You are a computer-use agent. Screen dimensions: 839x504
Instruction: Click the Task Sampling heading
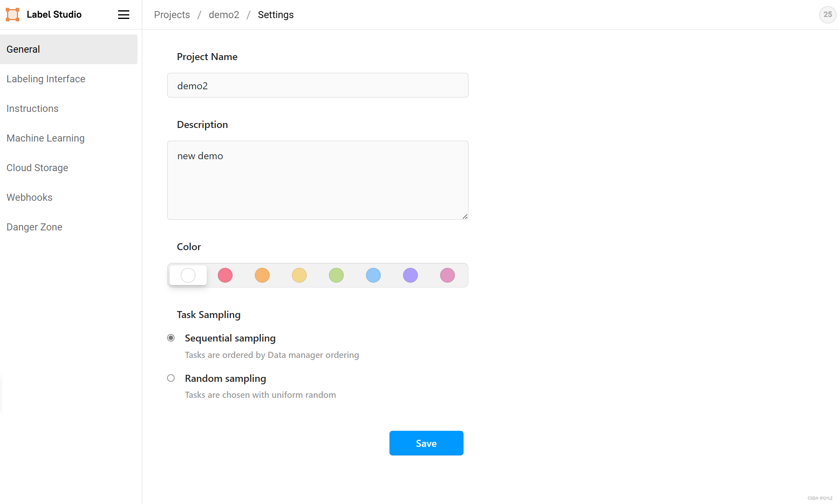pyautogui.click(x=209, y=315)
